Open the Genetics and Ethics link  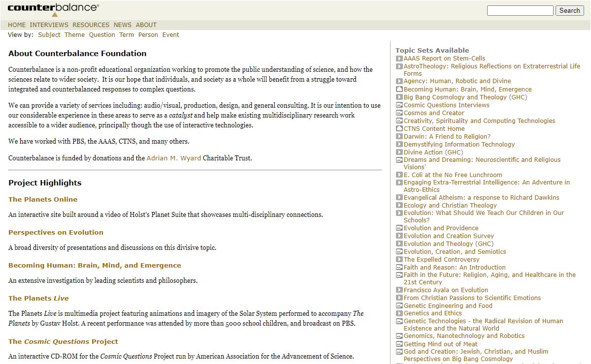click(433, 313)
